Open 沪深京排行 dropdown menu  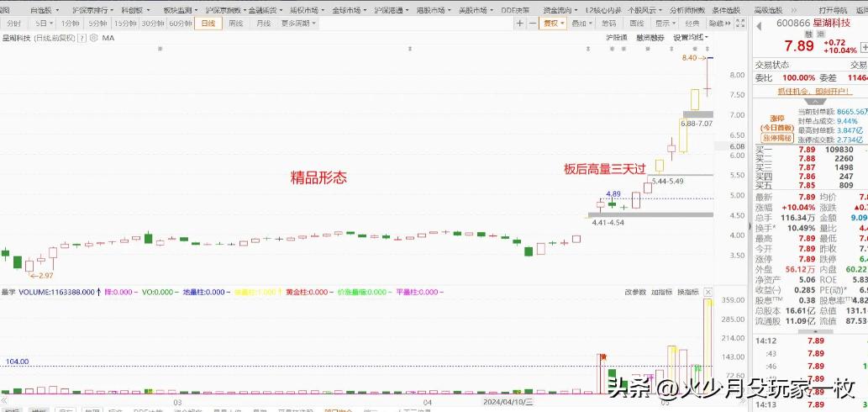coord(93,10)
